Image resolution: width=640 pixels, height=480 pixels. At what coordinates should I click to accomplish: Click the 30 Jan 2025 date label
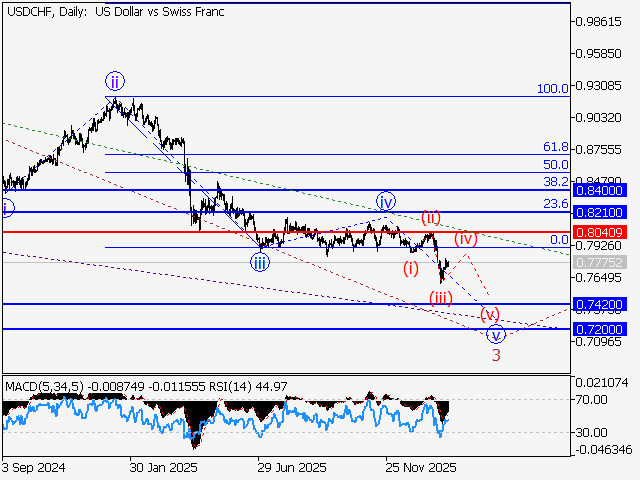click(162, 466)
